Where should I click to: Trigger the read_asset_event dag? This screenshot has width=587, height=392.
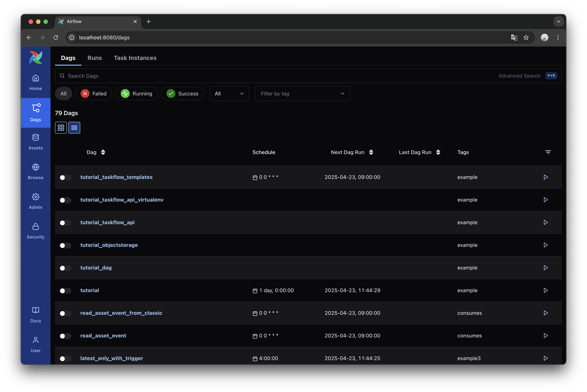(x=545, y=336)
